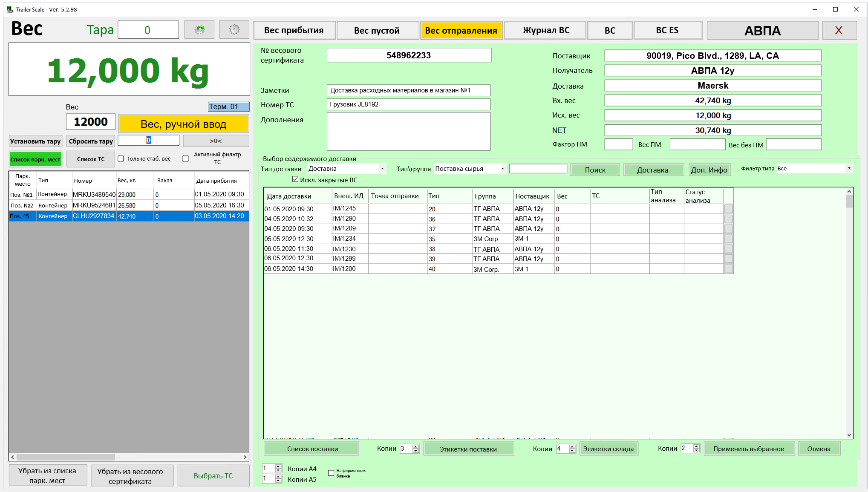Uncheck Искл. закрытые ВС checkbox
Viewport: 868px width, 492px height.
(295, 179)
